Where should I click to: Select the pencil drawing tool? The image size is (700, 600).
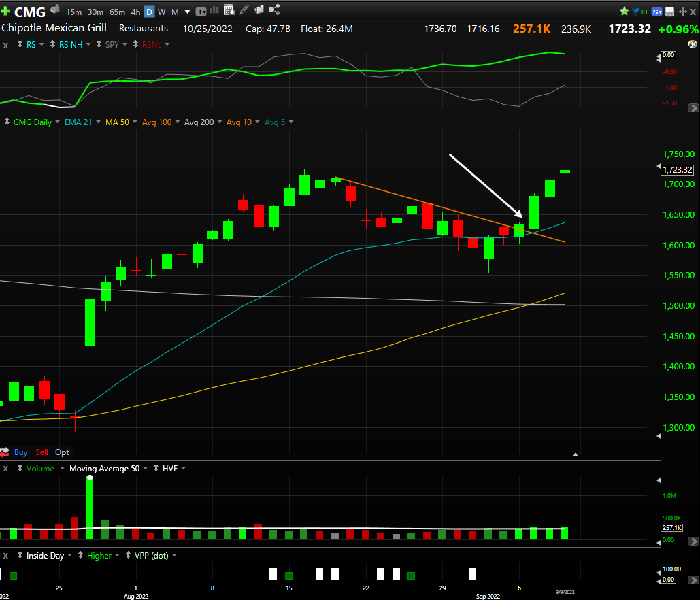point(244,10)
